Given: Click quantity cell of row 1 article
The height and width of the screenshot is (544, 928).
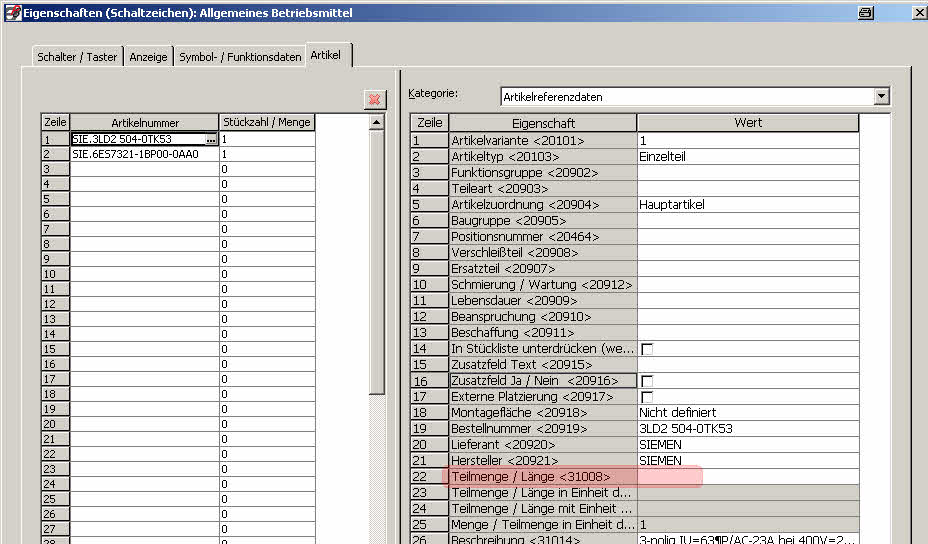Looking at the screenshot, I should tap(267, 139).
